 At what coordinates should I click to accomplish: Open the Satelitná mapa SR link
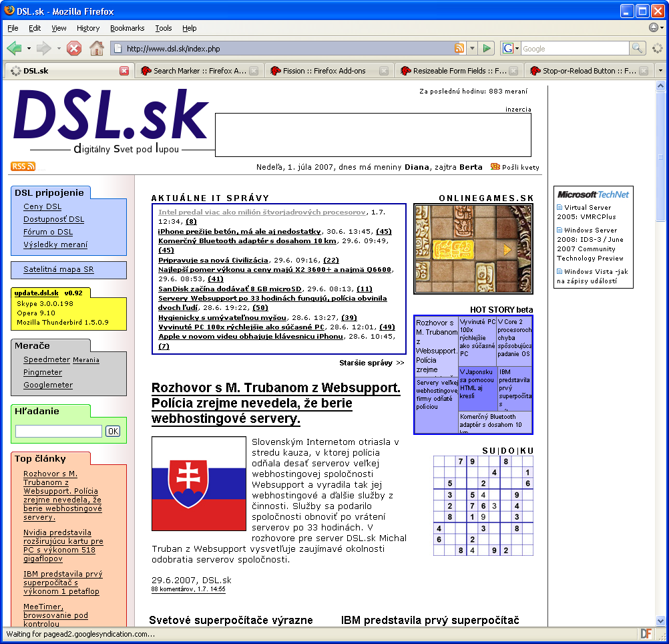tap(59, 269)
